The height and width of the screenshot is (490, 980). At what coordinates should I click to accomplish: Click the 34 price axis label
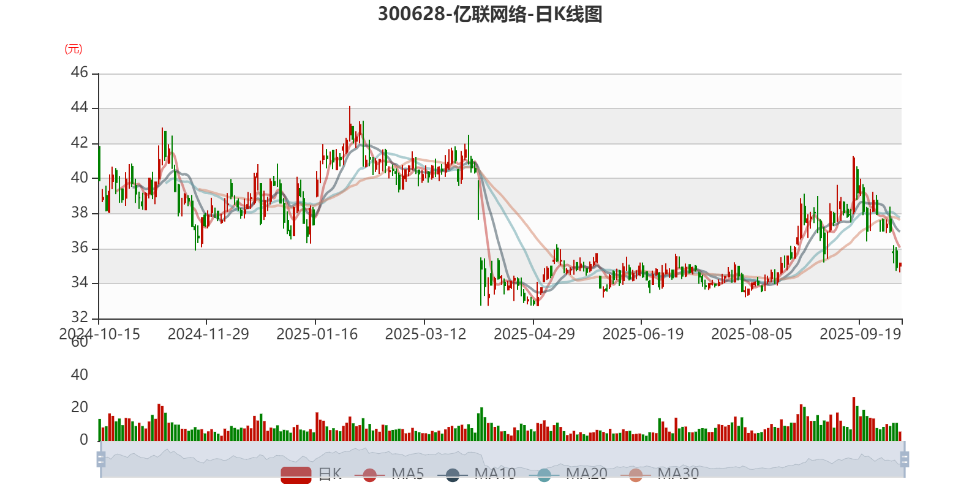click(x=80, y=283)
